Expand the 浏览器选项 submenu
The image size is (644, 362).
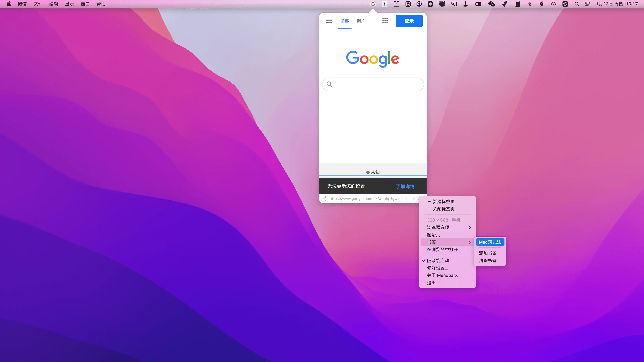(447, 227)
